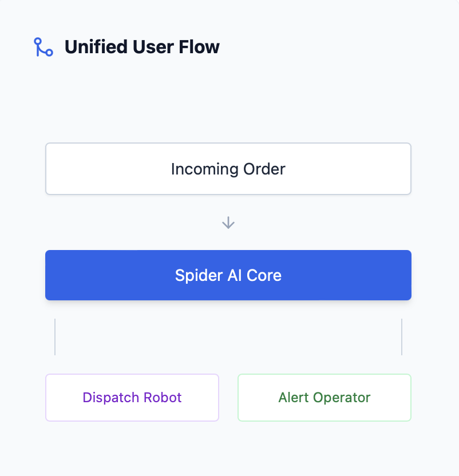Click the blue Spider AI Core block
This screenshot has height=476, width=459.
click(228, 275)
